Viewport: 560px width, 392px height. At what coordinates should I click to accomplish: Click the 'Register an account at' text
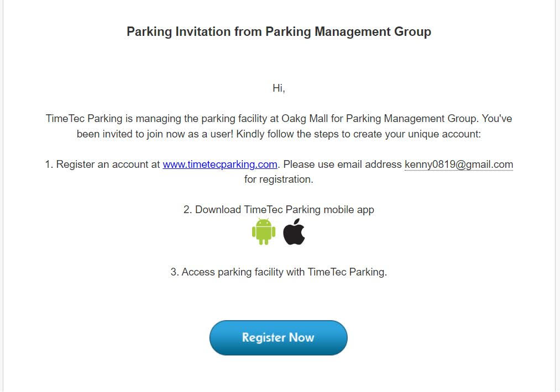(x=108, y=165)
